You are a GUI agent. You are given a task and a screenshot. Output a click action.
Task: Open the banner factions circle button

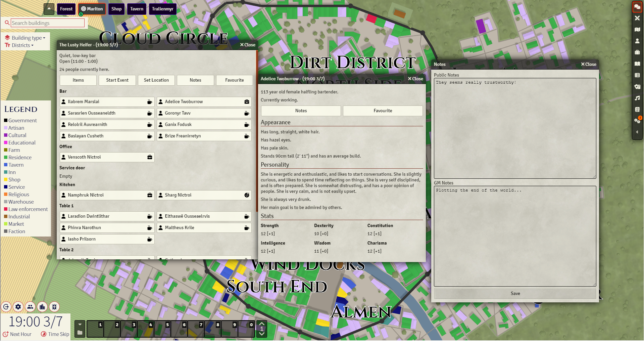pyautogui.click(x=54, y=307)
